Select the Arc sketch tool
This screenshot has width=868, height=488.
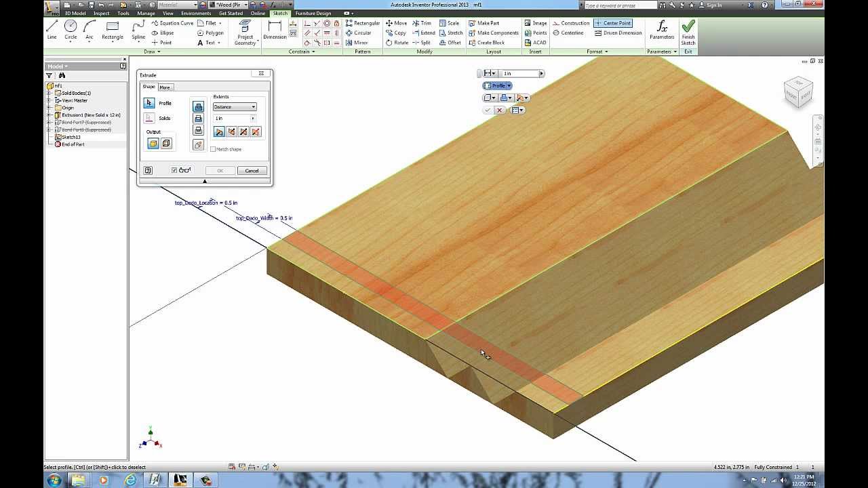click(x=89, y=30)
